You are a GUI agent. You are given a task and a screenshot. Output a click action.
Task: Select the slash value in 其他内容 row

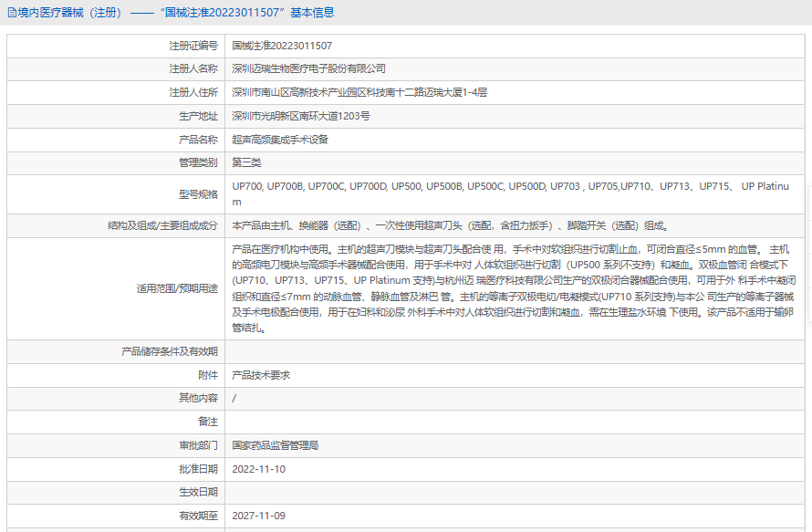[234, 398]
